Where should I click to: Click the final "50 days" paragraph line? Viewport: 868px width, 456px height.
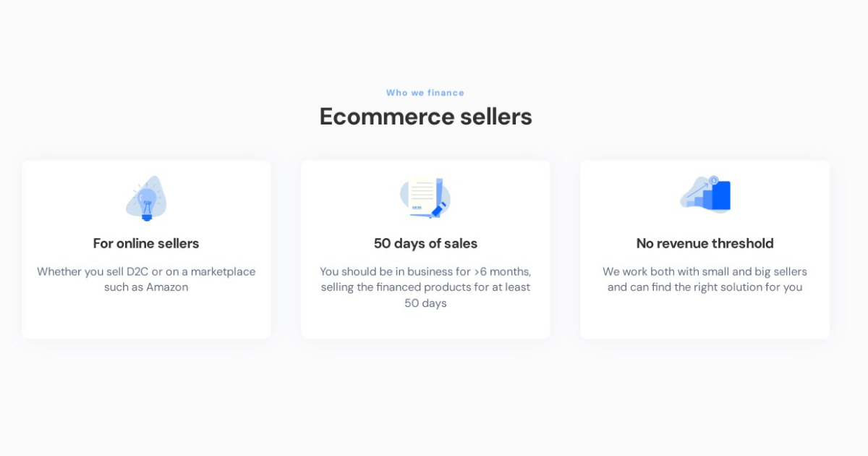pyautogui.click(x=425, y=303)
